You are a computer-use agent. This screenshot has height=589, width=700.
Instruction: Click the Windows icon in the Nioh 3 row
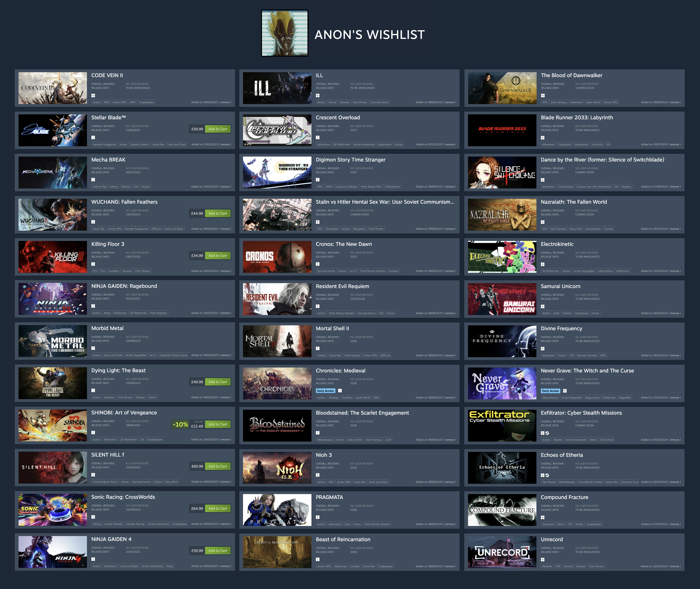tap(318, 475)
